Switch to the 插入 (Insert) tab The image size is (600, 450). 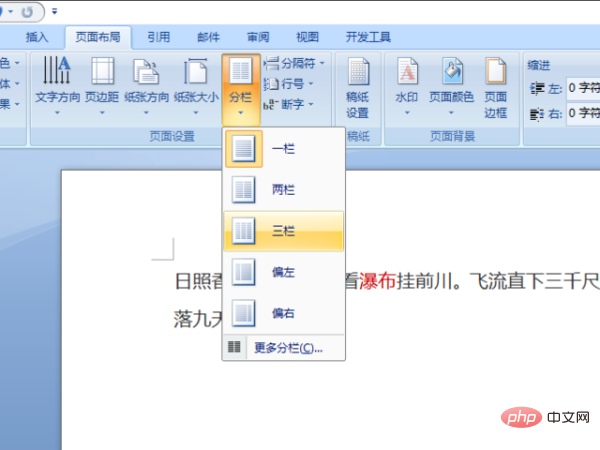pyautogui.click(x=37, y=37)
